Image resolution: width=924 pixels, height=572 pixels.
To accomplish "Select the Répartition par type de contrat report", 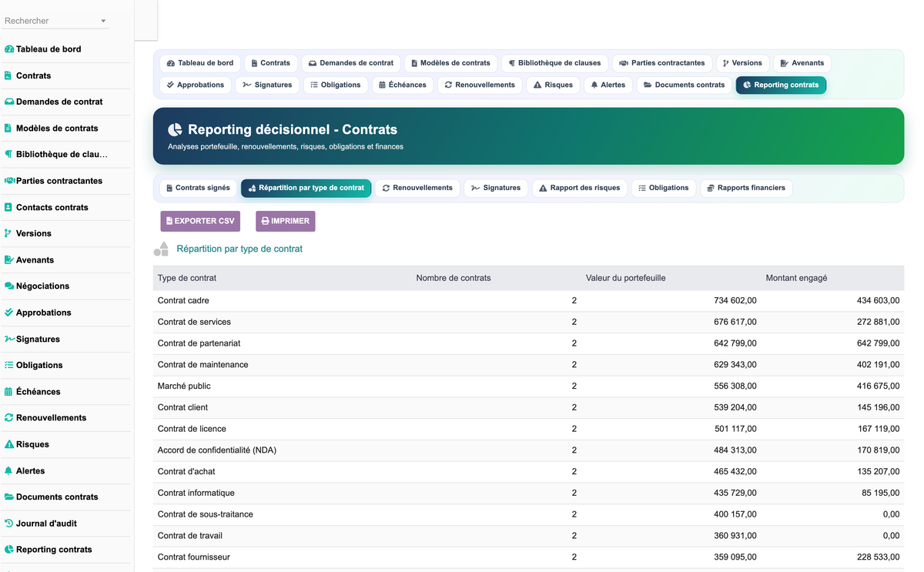I will tap(306, 188).
